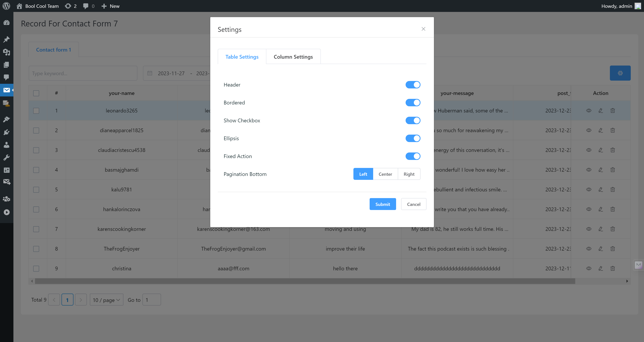The width and height of the screenshot is (644, 342).
Task: Click the next page arrow button
Action: click(x=81, y=300)
